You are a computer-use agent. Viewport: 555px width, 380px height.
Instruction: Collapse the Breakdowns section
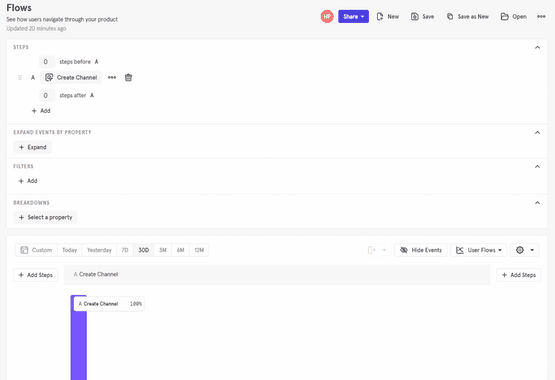537,203
